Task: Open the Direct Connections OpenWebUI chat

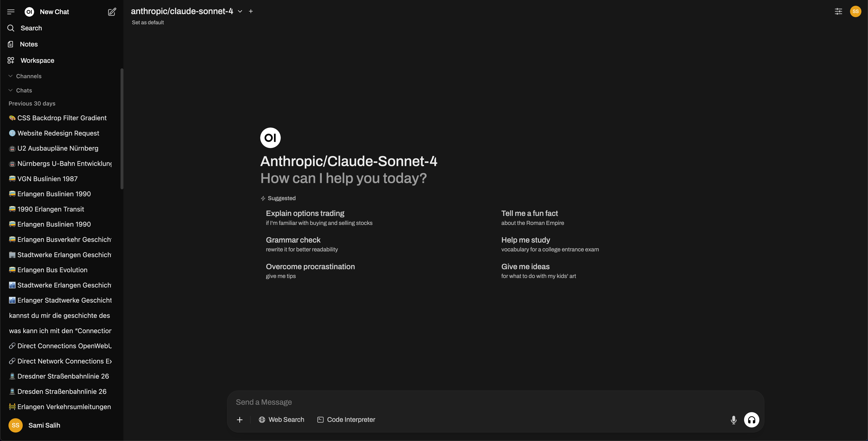Action: [60, 346]
